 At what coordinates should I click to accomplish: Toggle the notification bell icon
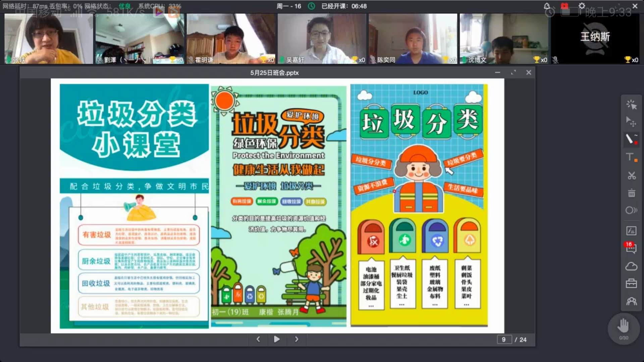pos(547,6)
